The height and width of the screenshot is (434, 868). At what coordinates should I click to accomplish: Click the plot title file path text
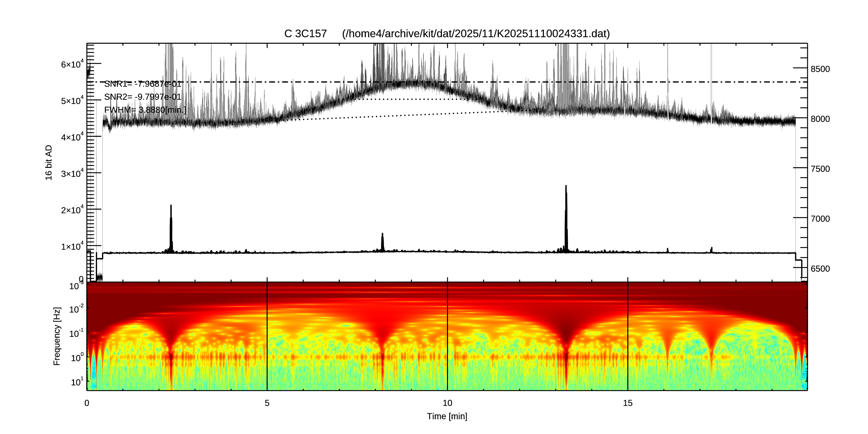(x=476, y=34)
